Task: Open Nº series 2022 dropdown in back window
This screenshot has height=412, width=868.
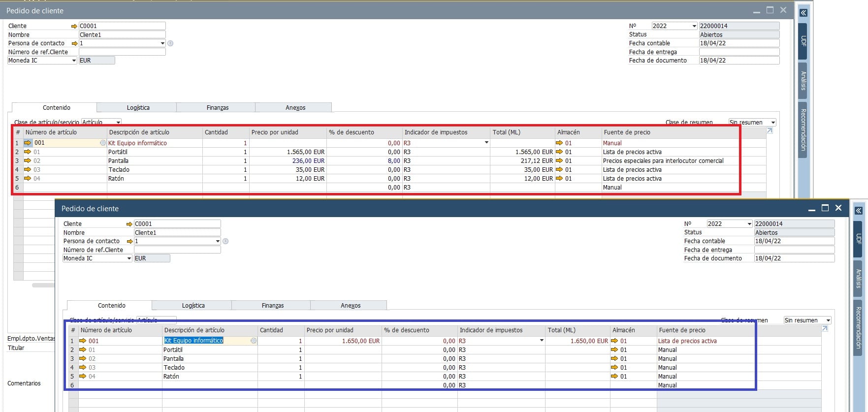Action: click(694, 26)
